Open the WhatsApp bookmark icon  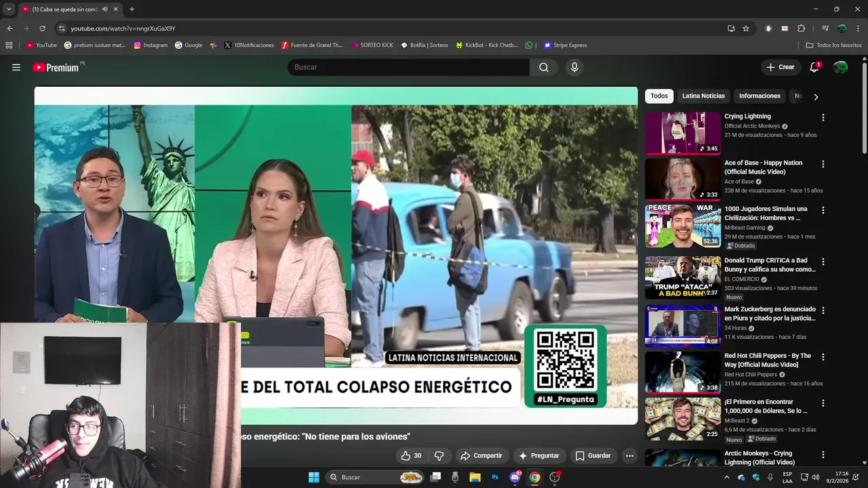529,45
